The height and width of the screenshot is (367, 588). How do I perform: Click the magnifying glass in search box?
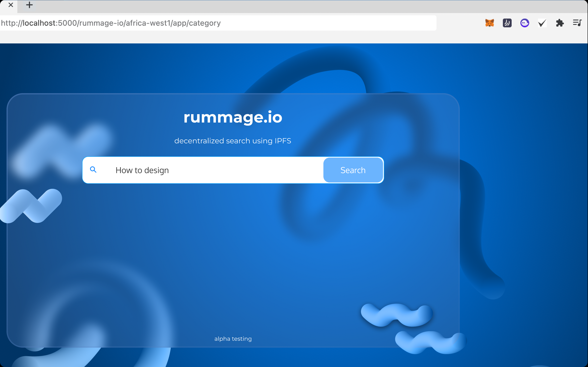click(x=93, y=170)
